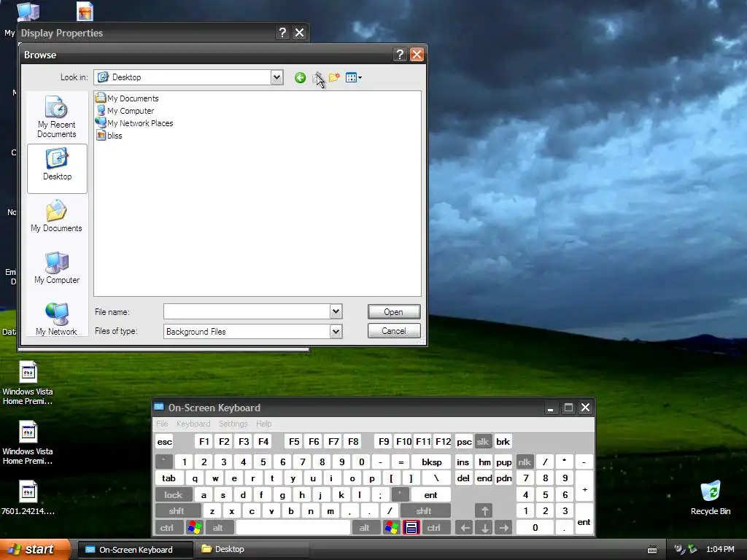Click the main ent key

coord(430,495)
